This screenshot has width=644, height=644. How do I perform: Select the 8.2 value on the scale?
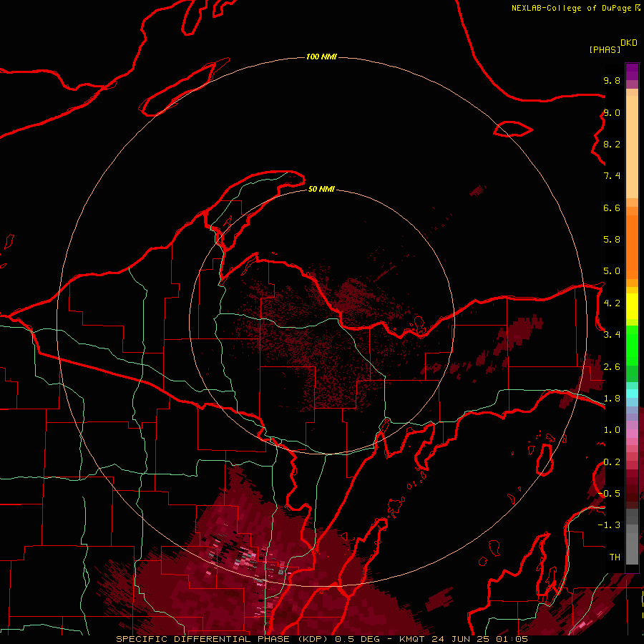(x=612, y=144)
